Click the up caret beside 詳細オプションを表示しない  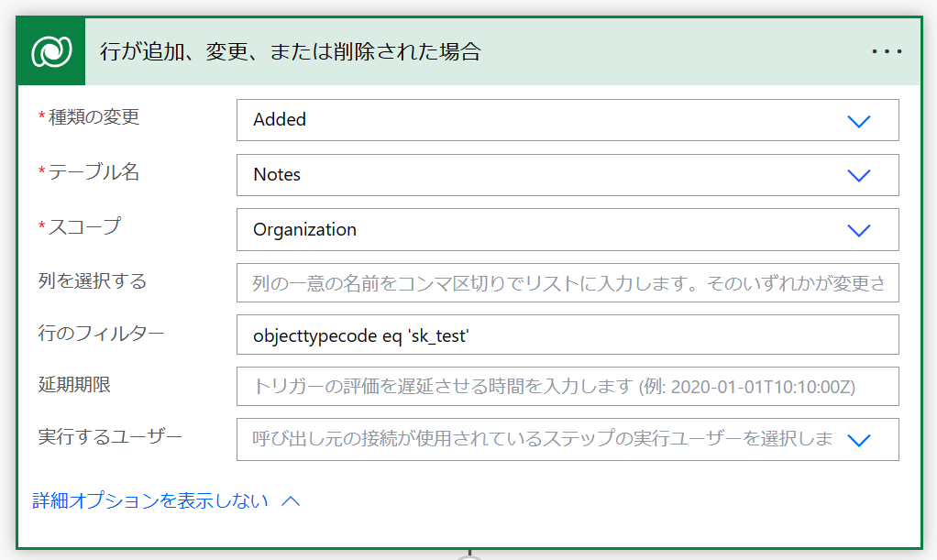[291, 500]
